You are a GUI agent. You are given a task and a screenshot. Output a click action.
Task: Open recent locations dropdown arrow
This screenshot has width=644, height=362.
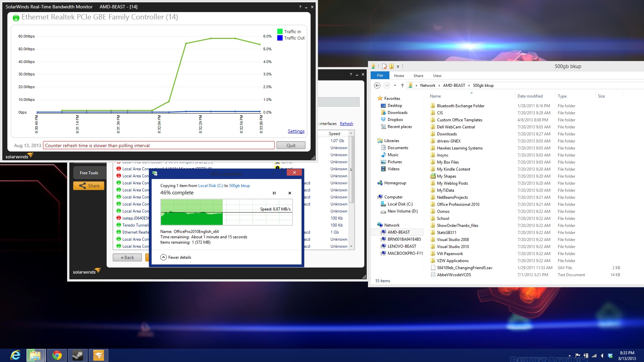[x=395, y=85]
